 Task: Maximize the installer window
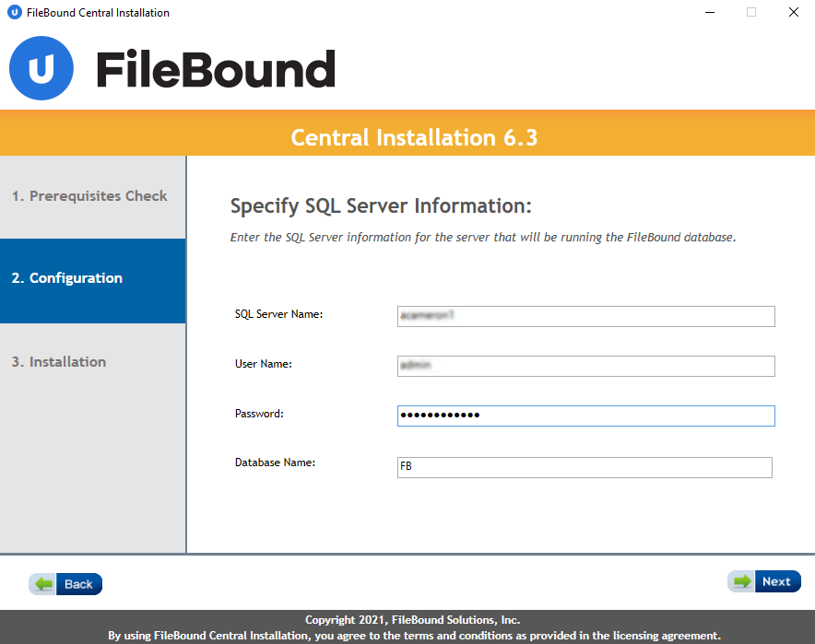751,13
